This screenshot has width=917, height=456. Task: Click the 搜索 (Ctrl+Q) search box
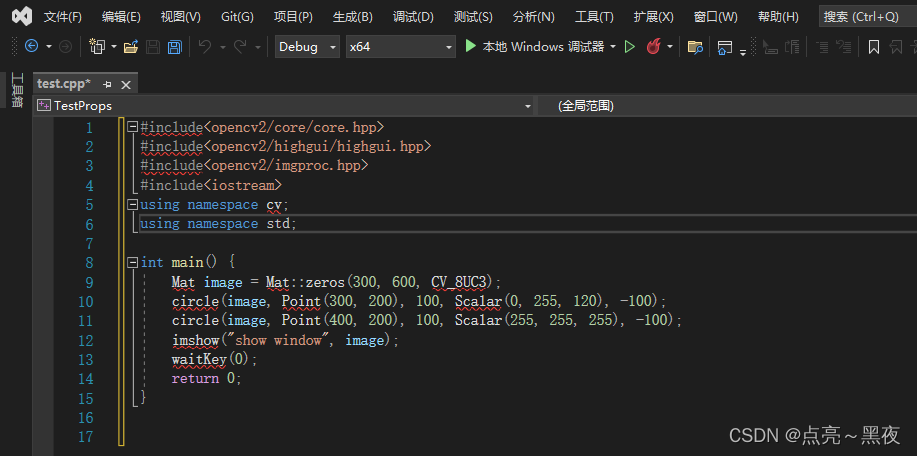(868, 17)
